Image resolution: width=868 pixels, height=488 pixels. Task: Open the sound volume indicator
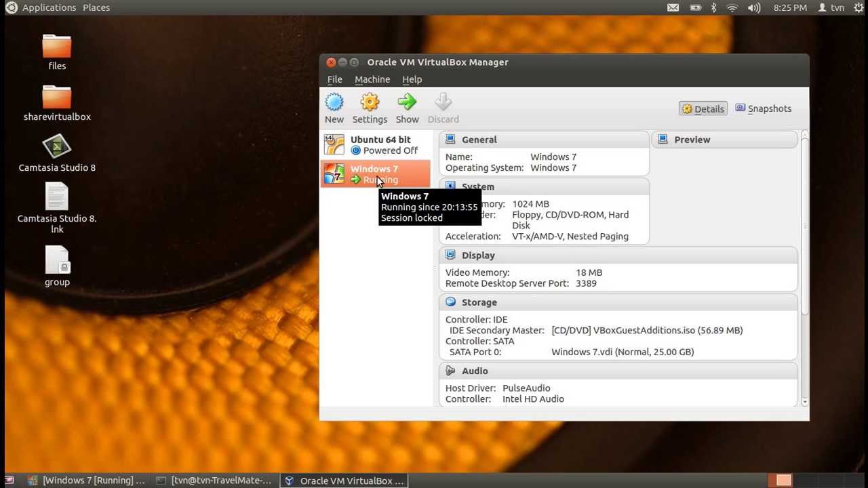point(754,7)
